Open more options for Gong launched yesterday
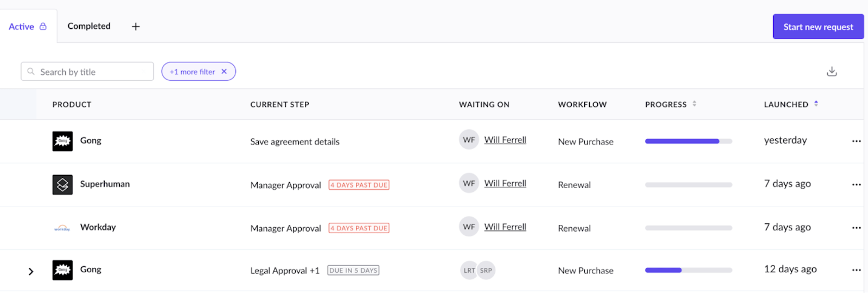 coord(856,141)
